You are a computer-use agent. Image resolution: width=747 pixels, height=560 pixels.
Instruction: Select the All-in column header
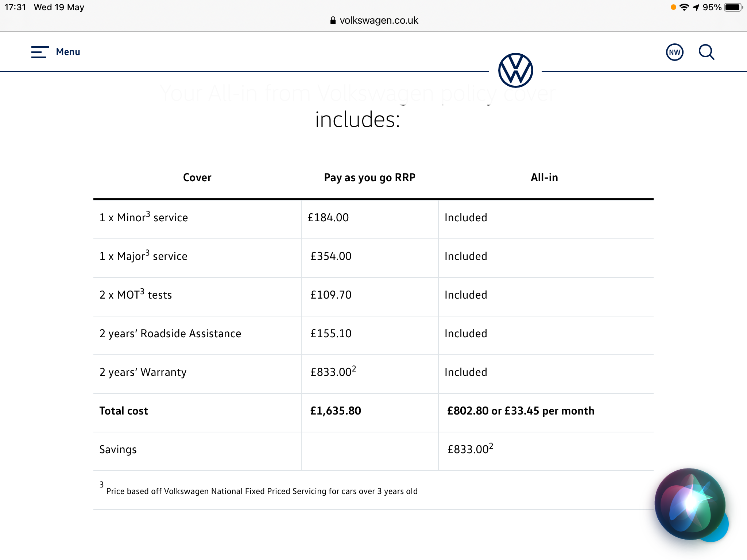(544, 178)
